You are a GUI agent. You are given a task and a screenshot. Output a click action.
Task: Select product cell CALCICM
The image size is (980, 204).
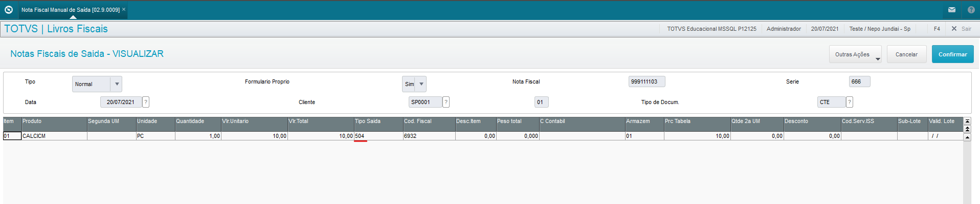(x=54, y=136)
